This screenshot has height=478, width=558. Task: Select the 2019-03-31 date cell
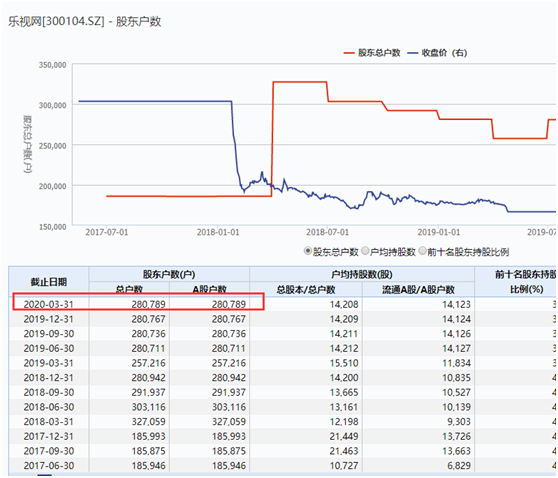[49, 363]
